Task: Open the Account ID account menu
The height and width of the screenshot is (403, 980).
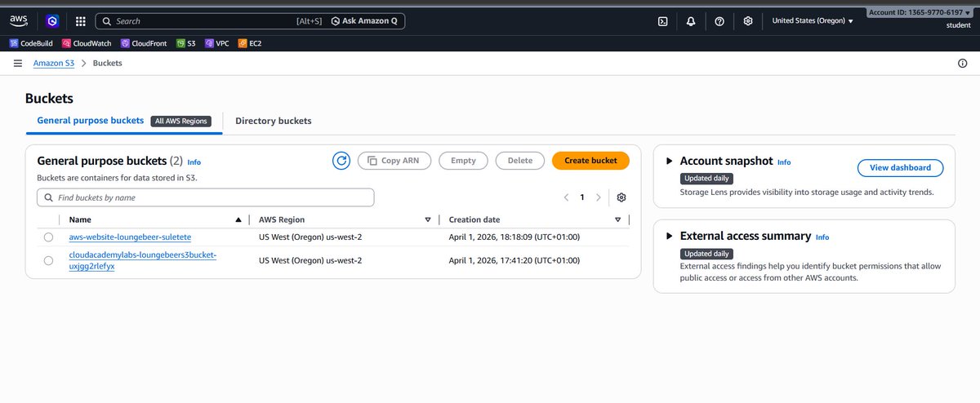Action: pyautogui.click(x=921, y=12)
